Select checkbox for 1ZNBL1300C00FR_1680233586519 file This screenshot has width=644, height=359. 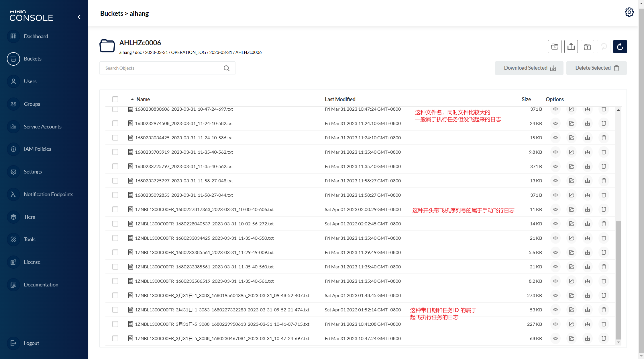click(115, 281)
